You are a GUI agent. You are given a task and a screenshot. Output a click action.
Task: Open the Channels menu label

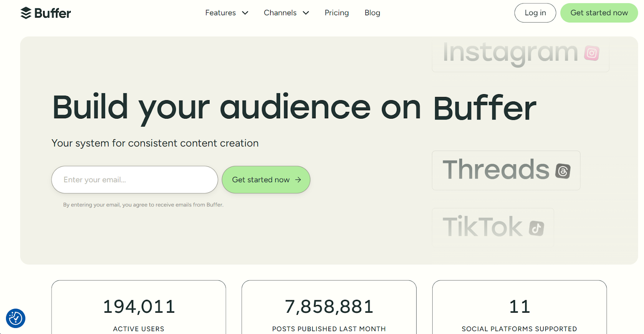click(280, 13)
